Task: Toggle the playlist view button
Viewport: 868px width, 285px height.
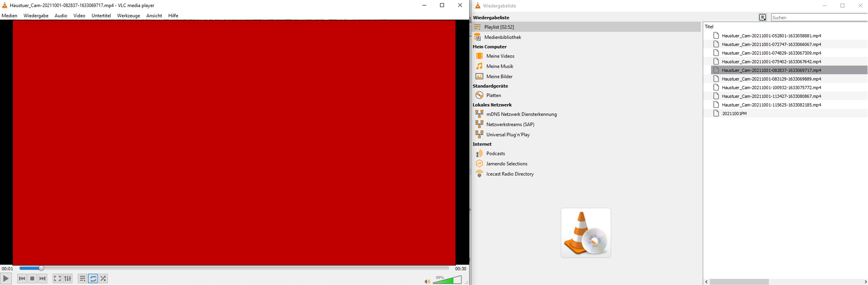Action: coord(82,278)
